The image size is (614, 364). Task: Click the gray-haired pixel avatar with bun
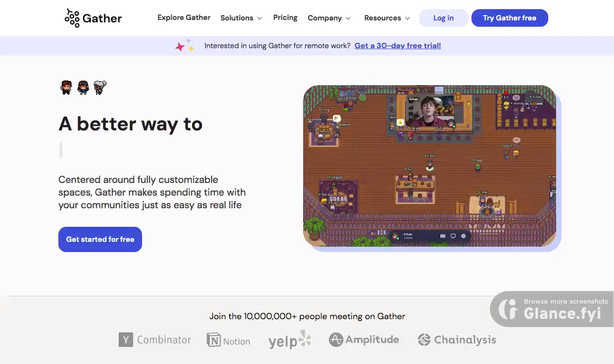pos(100,88)
